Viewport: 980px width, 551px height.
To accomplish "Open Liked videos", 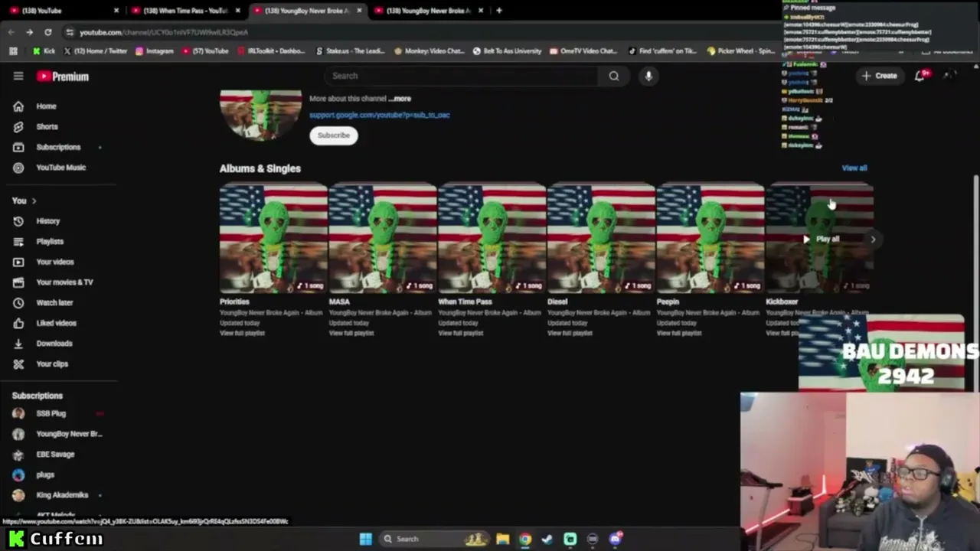I will (56, 323).
